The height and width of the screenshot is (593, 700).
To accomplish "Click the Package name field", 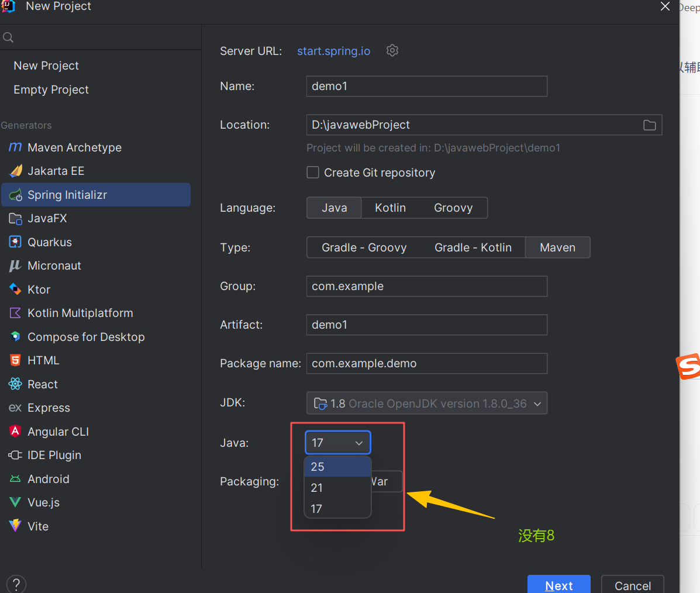I will click(427, 364).
